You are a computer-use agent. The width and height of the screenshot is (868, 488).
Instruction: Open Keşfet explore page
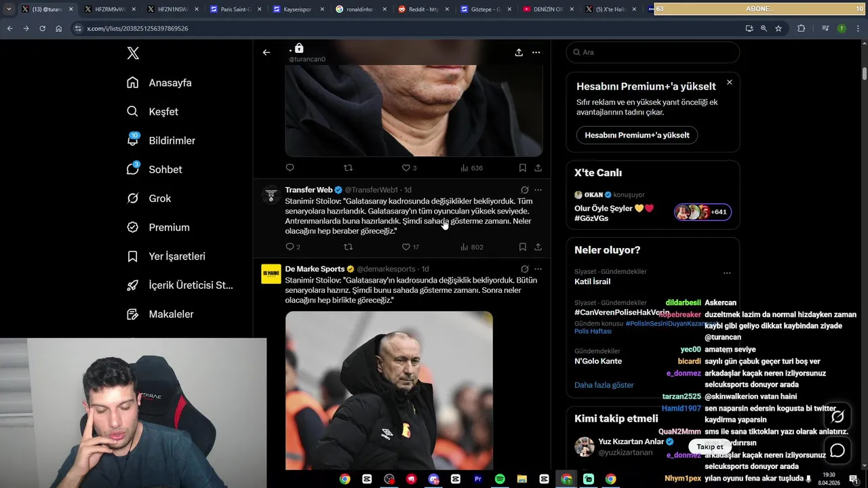[153, 112]
